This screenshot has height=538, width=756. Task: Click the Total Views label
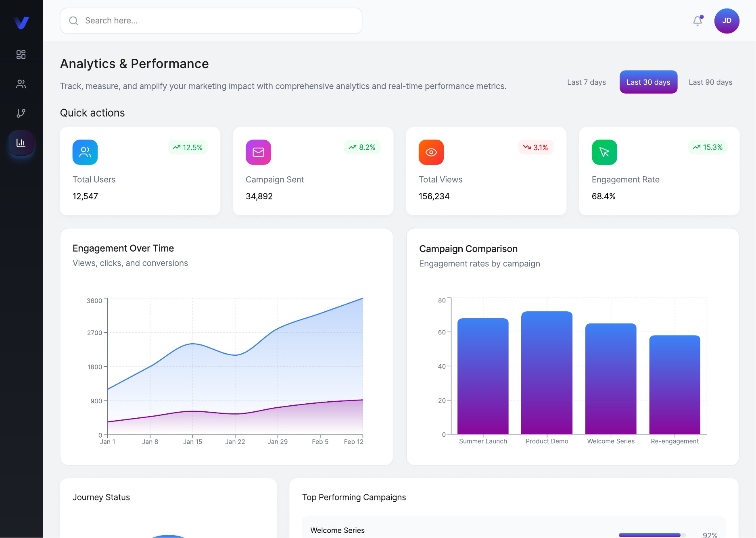(441, 179)
